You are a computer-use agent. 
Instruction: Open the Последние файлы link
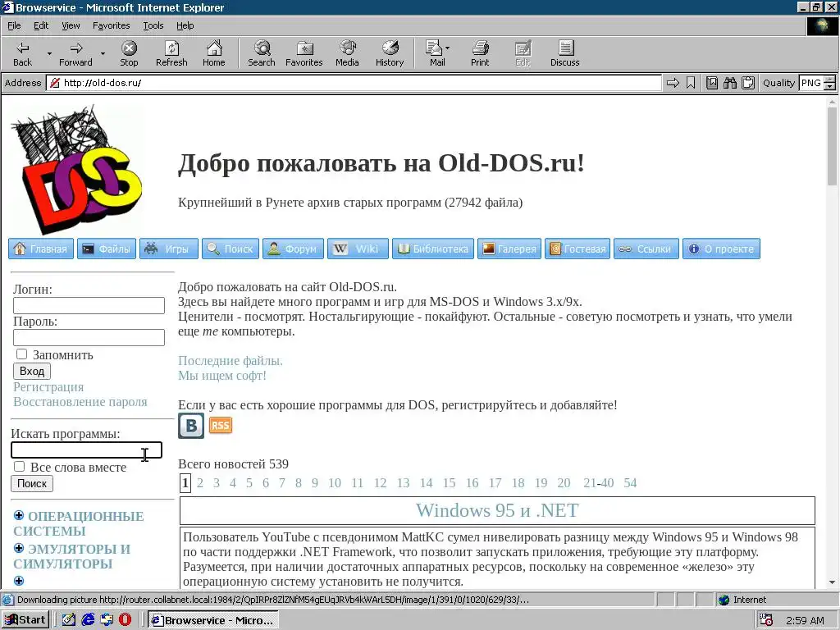pyautogui.click(x=231, y=361)
